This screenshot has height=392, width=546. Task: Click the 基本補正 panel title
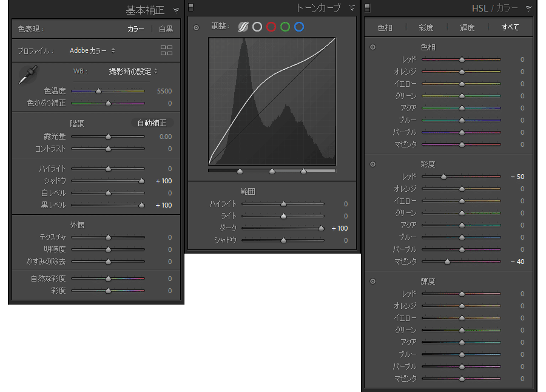coord(145,10)
